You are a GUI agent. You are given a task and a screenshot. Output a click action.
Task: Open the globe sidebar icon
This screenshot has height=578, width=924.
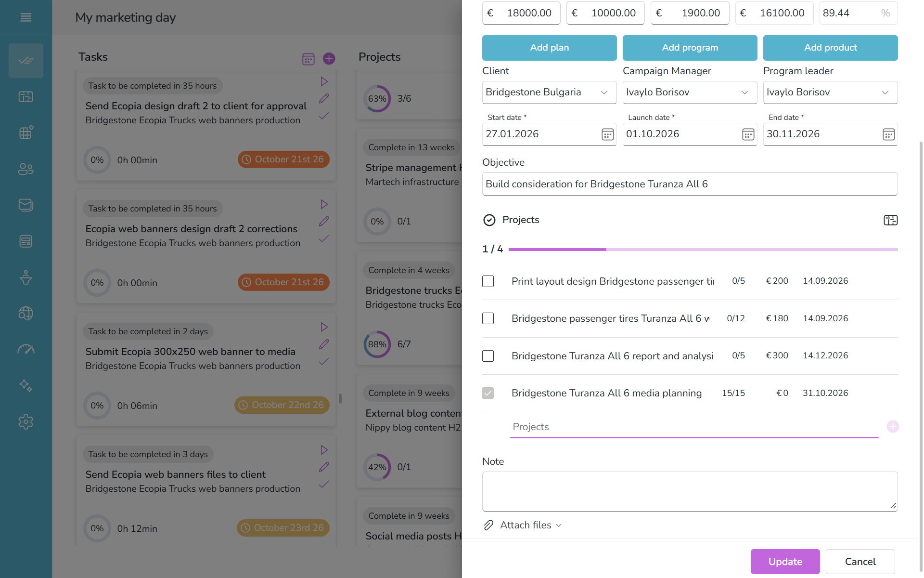[26, 314]
